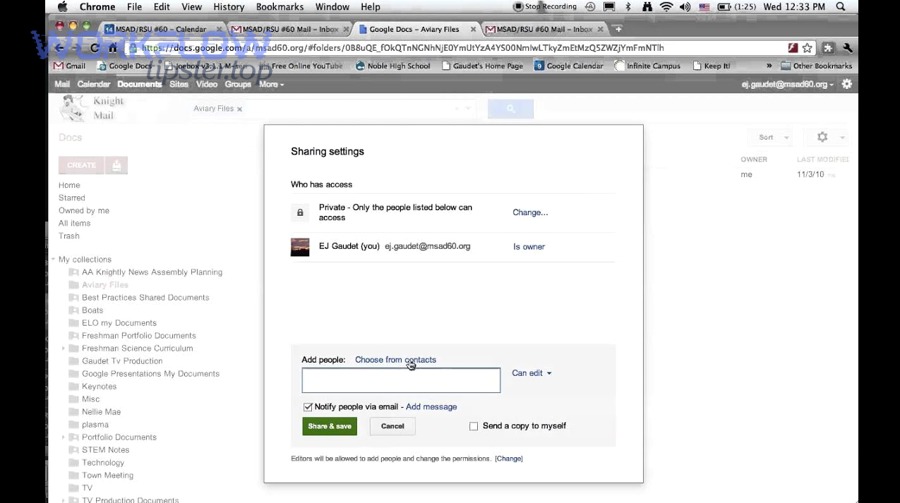Open the Other Bookmarks folder

(816, 66)
